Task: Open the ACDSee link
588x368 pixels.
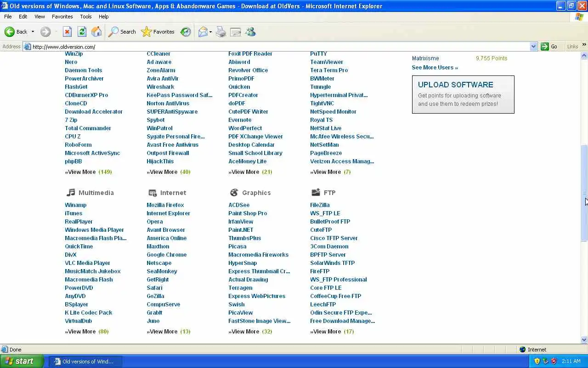Action: pos(239,205)
